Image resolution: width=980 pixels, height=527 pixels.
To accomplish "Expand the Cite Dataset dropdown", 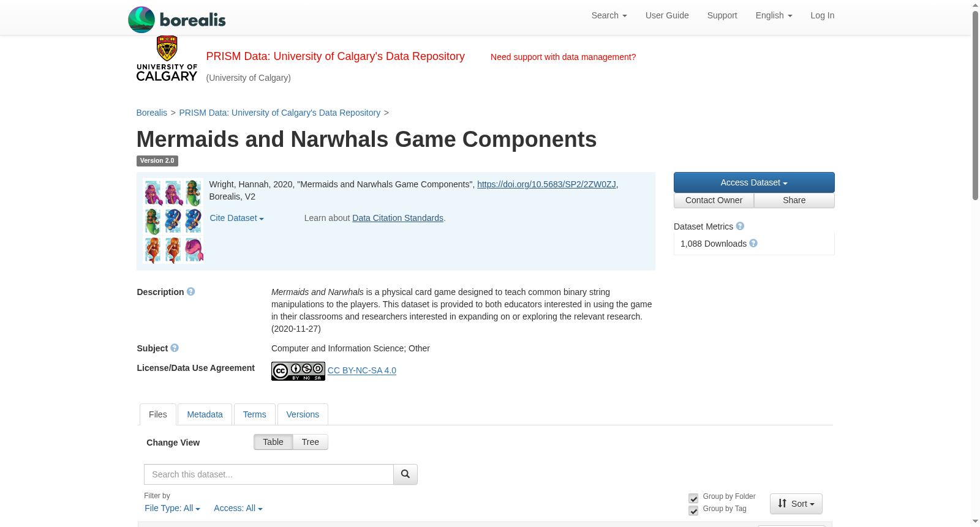I will click(236, 218).
